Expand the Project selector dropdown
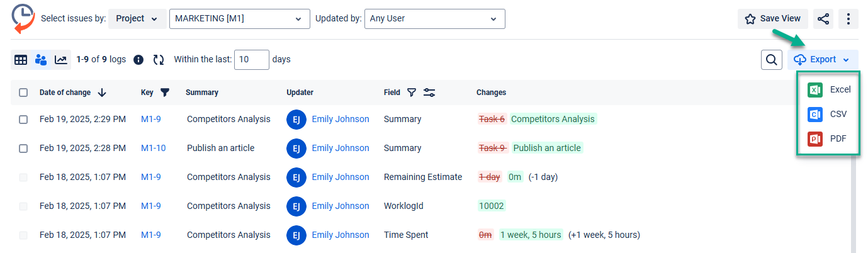 point(137,19)
